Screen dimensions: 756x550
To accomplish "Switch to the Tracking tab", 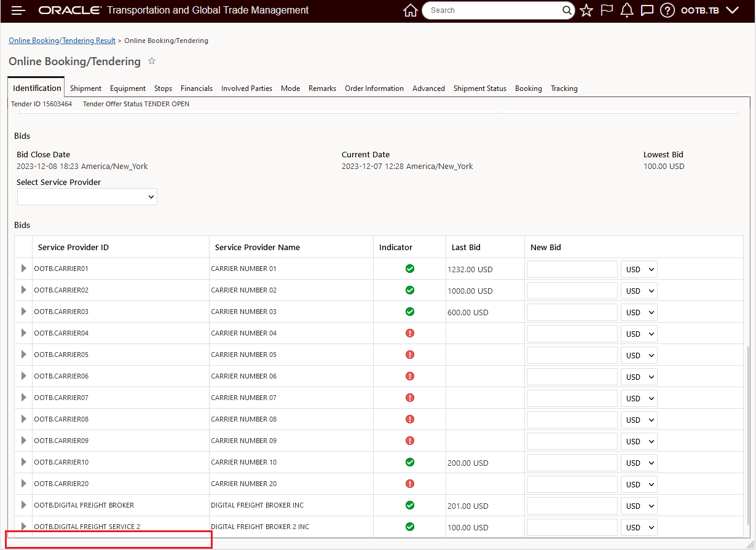I will tap(564, 88).
